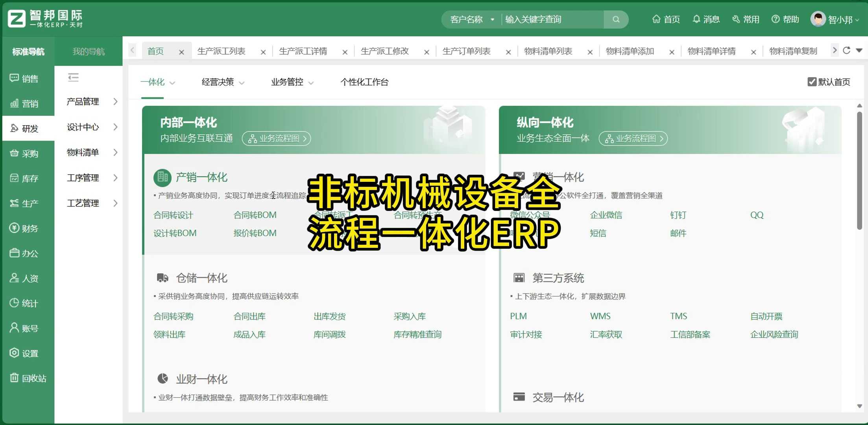
Task: Open the 业务管控 dropdown
Action: (x=292, y=82)
